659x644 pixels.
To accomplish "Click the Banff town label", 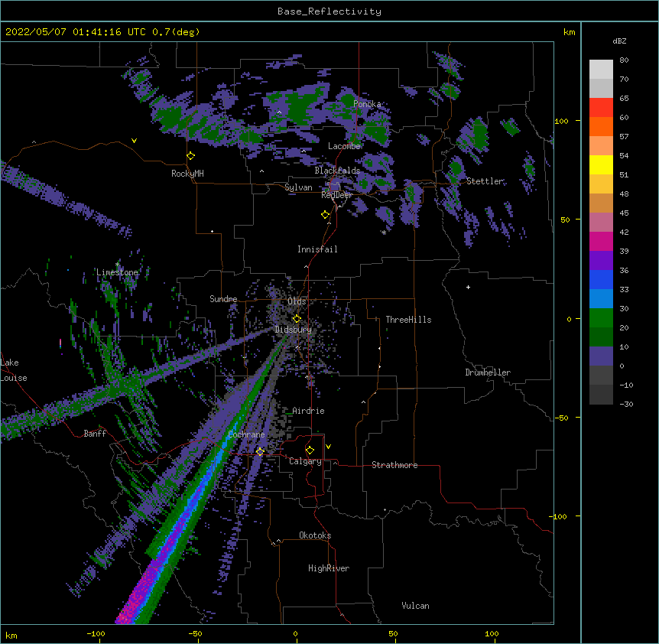I will coord(95,434).
